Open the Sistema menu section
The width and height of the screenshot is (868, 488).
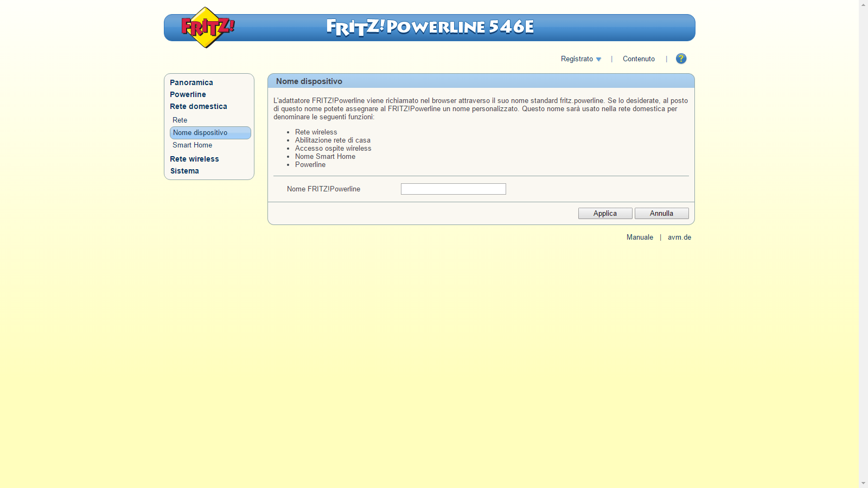pyautogui.click(x=184, y=171)
